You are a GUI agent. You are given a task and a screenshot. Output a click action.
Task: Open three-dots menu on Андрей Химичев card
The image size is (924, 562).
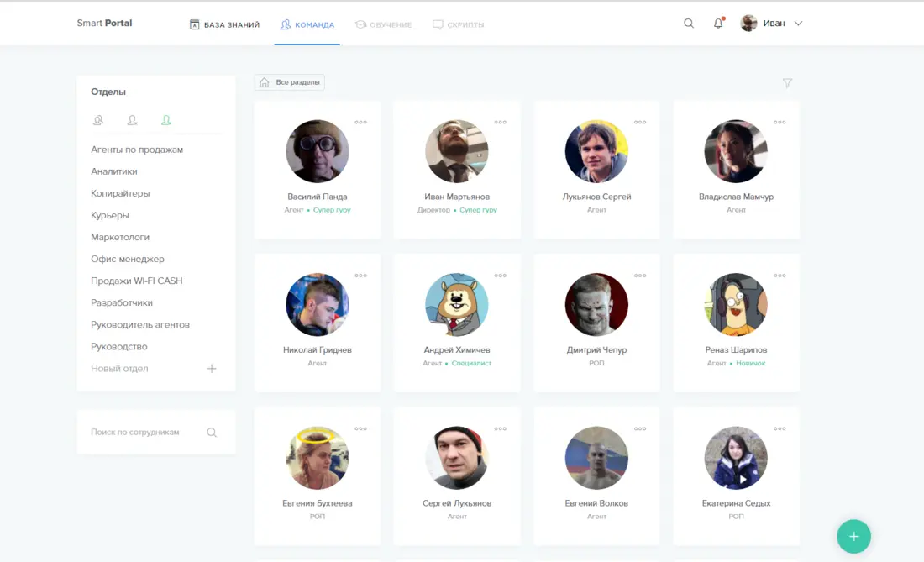[x=500, y=276]
